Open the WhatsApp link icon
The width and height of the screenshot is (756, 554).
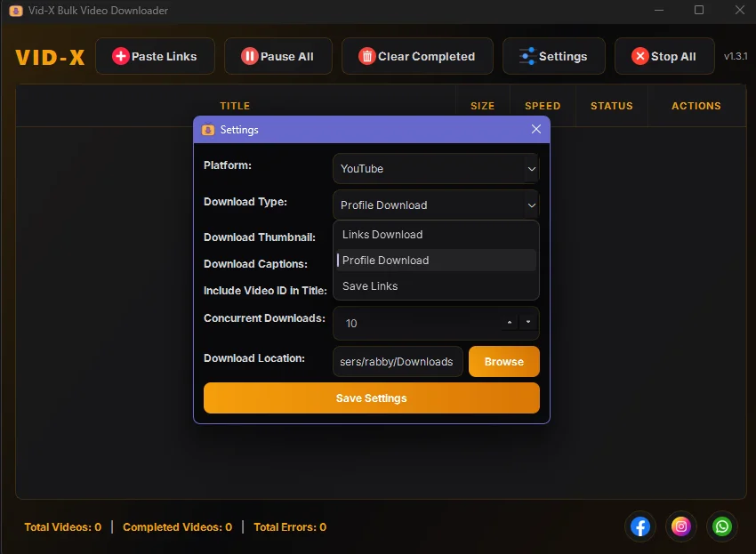722,526
